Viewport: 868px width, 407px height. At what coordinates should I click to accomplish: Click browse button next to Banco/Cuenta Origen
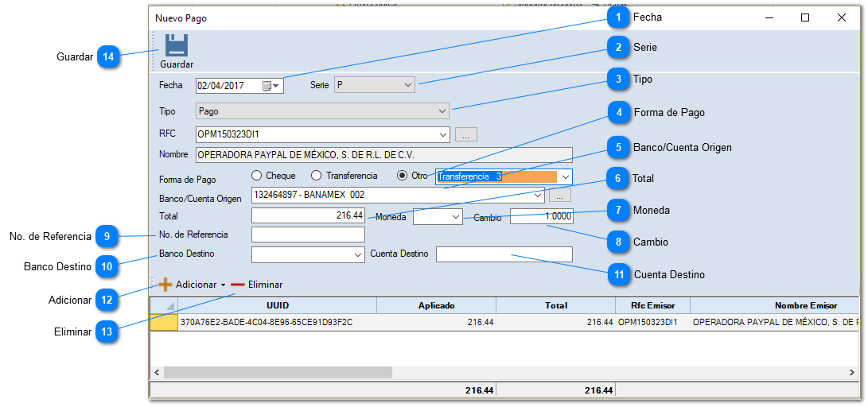click(560, 195)
